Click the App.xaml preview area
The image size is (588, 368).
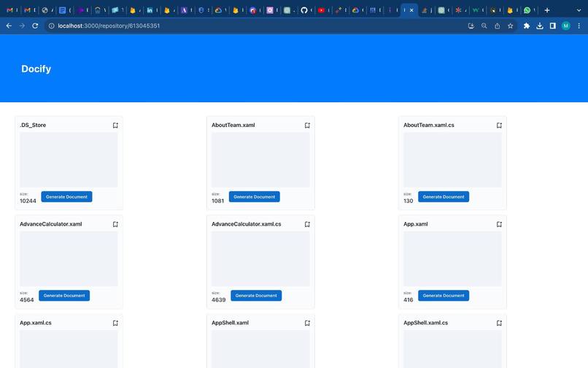coord(452,258)
